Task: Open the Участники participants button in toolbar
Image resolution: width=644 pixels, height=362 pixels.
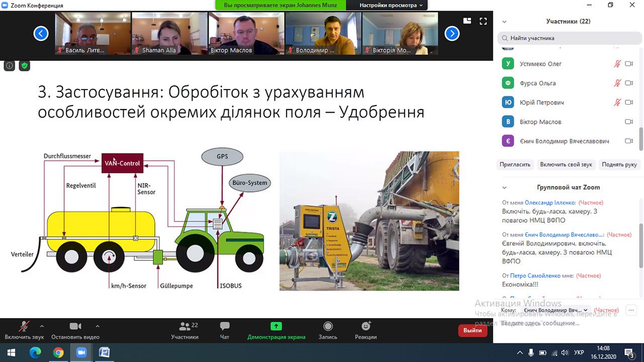Action: click(x=185, y=330)
